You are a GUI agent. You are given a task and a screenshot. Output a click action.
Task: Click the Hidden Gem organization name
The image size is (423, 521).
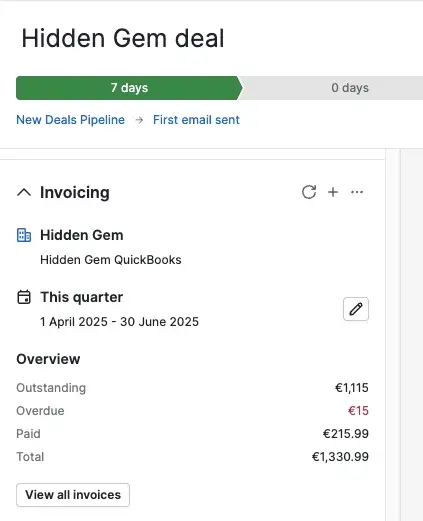pos(82,235)
